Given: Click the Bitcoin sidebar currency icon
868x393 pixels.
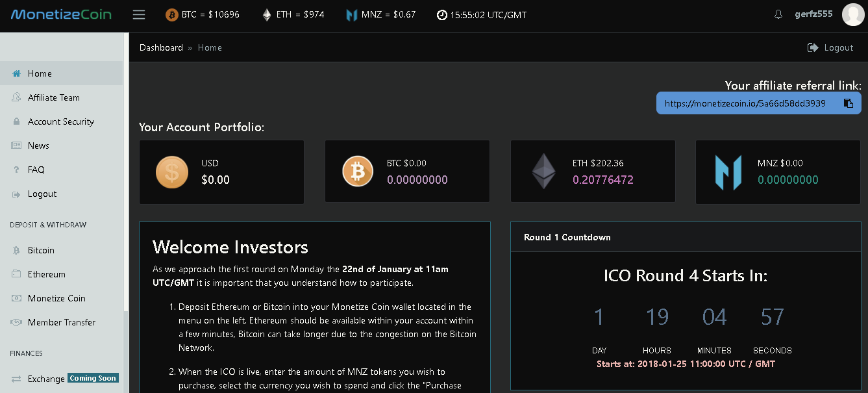Looking at the screenshot, I should [x=16, y=250].
